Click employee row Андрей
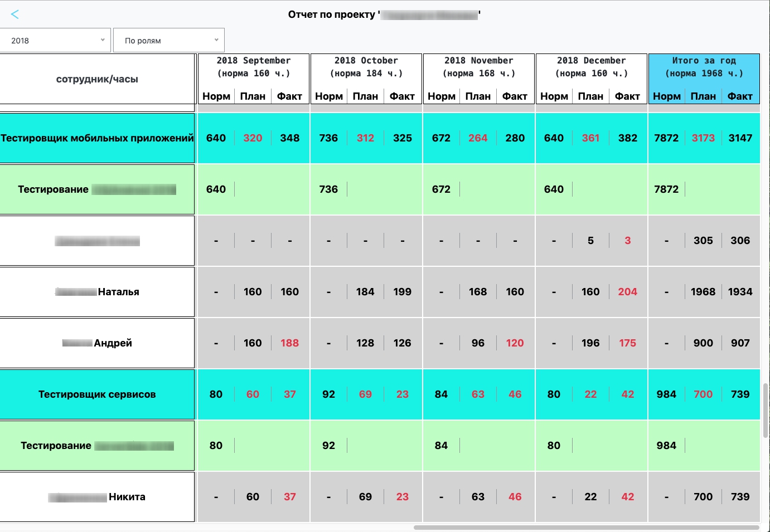 pyautogui.click(x=97, y=343)
